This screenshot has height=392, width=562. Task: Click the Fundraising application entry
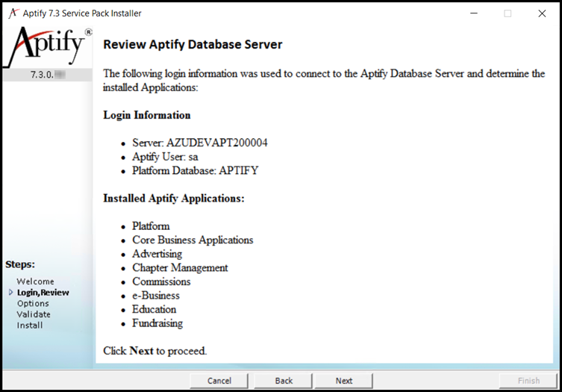[x=157, y=323]
